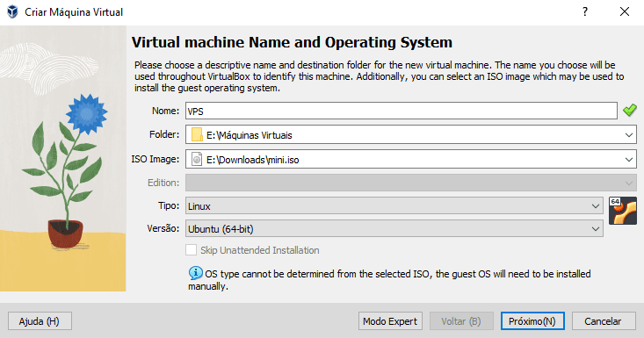
Task: Click the 'Nome:' field label
Action: [x=165, y=111]
